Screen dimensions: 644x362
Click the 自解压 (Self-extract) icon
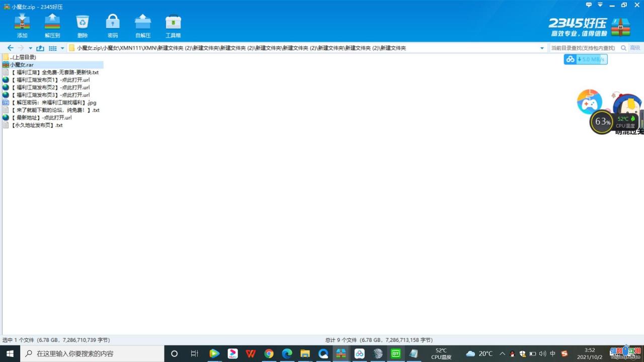[143, 25]
